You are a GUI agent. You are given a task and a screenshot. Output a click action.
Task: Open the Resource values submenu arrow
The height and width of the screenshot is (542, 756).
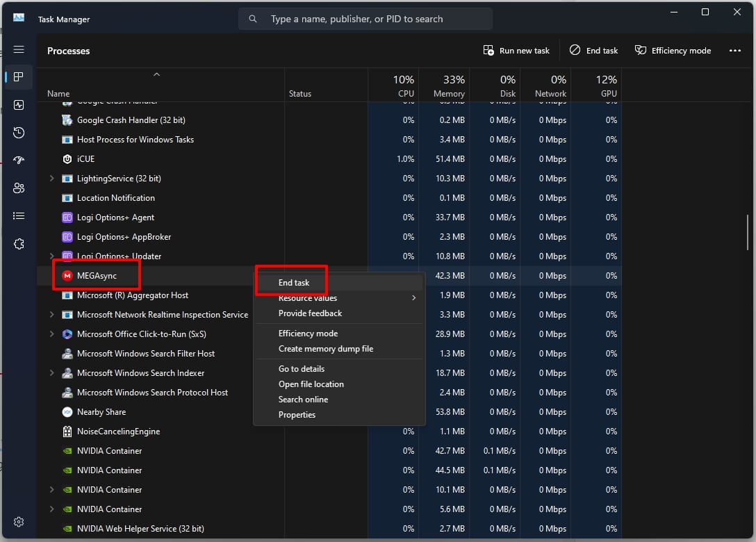tap(413, 298)
